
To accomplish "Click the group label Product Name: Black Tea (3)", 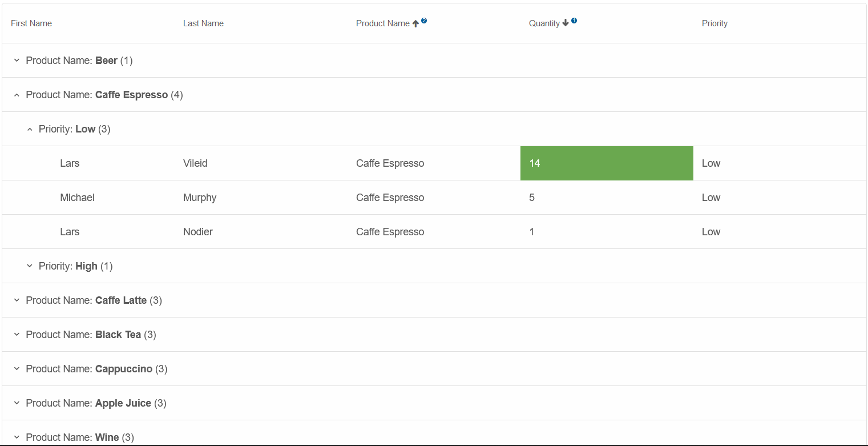I will coord(91,335).
